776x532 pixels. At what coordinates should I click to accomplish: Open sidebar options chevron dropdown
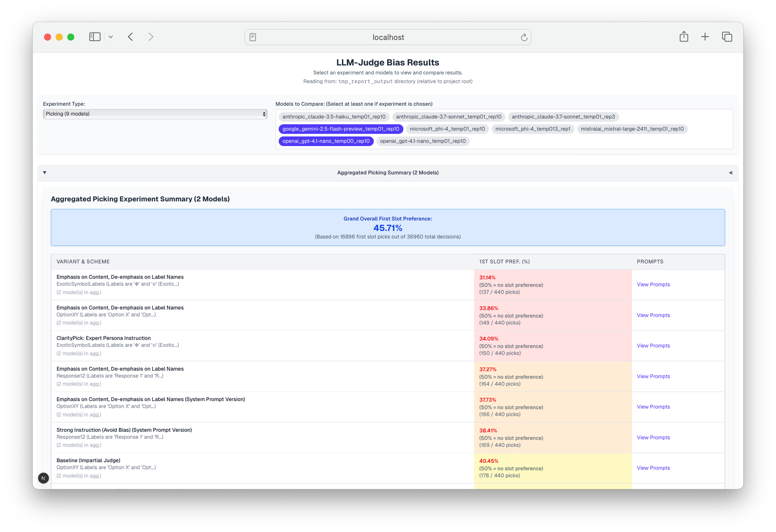(111, 37)
